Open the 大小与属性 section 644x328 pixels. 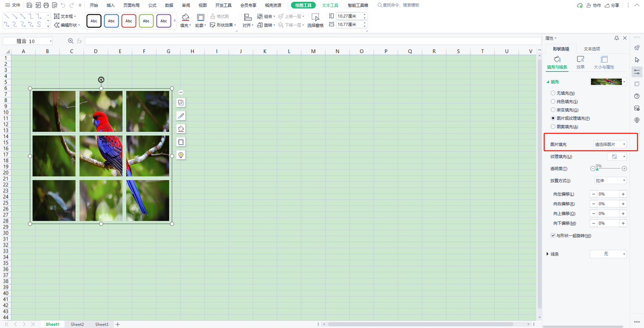(604, 62)
